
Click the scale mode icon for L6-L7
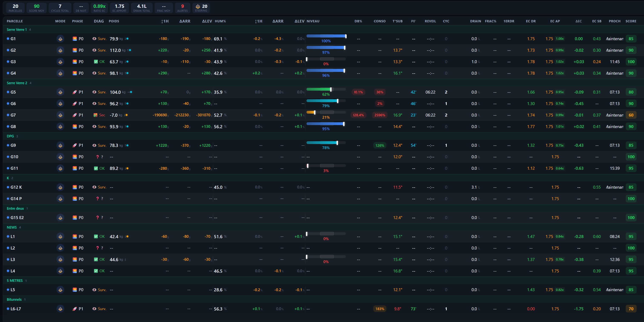point(60,309)
